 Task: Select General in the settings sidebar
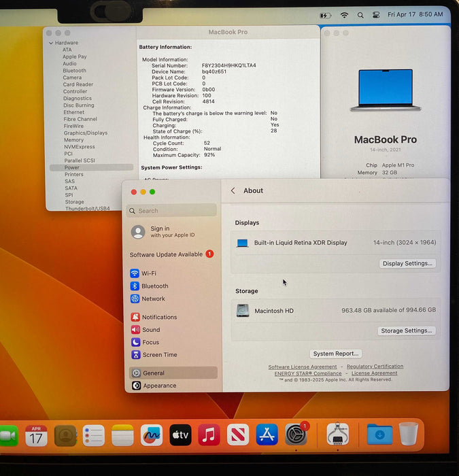coord(173,373)
